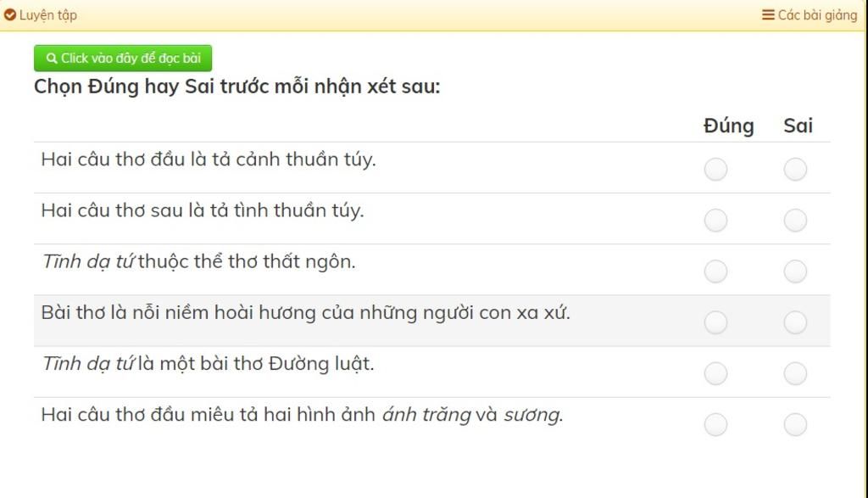Click the statement 'Bài thơ là nỗi niềm hoài hương'
The width and height of the screenshot is (868, 498).
click(305, 313)
